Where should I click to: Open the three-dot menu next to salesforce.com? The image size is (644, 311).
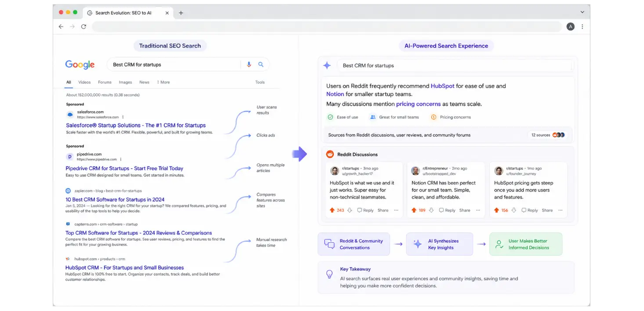click(x=123, y=117)
